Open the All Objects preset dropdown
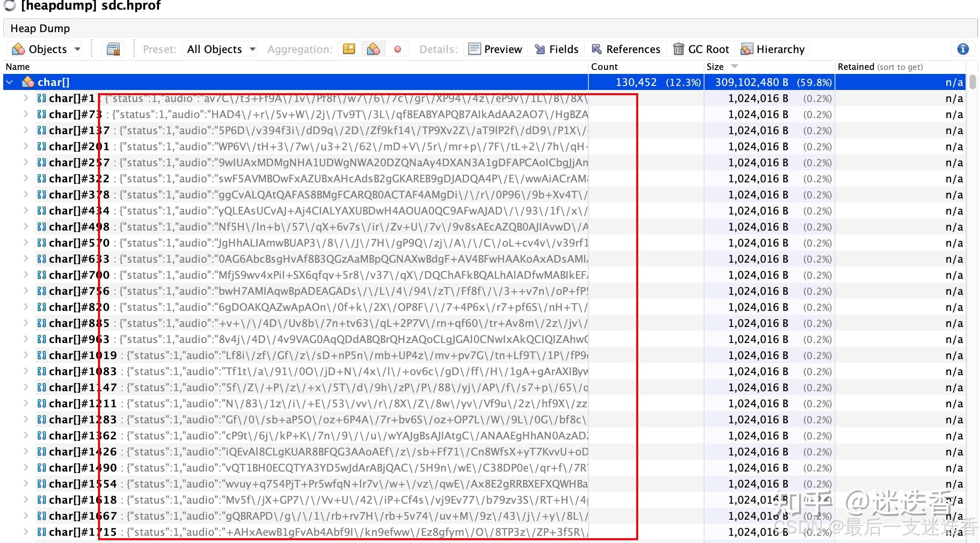 pyautogui.click(x=220, y=49)
